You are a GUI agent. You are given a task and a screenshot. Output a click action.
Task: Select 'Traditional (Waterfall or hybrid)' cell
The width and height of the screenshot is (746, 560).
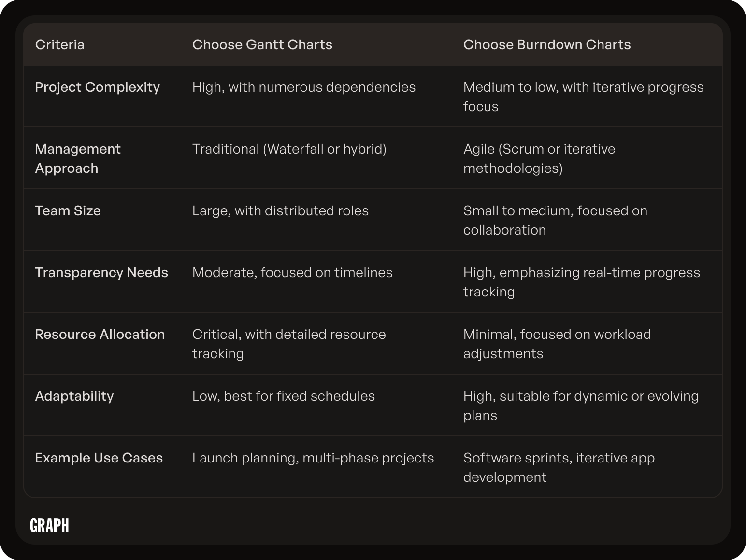click(289, 149)
